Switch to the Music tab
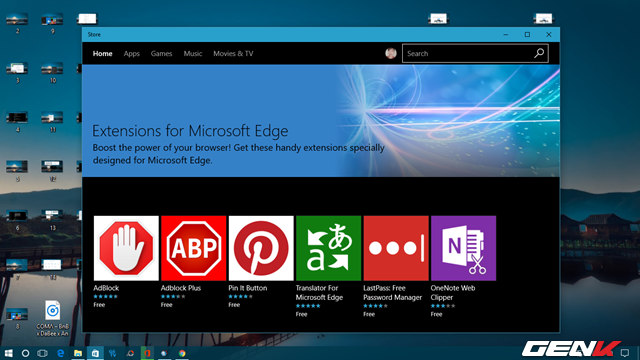The image size is (640, 360). pyautogui.click(x=193, y=53)
